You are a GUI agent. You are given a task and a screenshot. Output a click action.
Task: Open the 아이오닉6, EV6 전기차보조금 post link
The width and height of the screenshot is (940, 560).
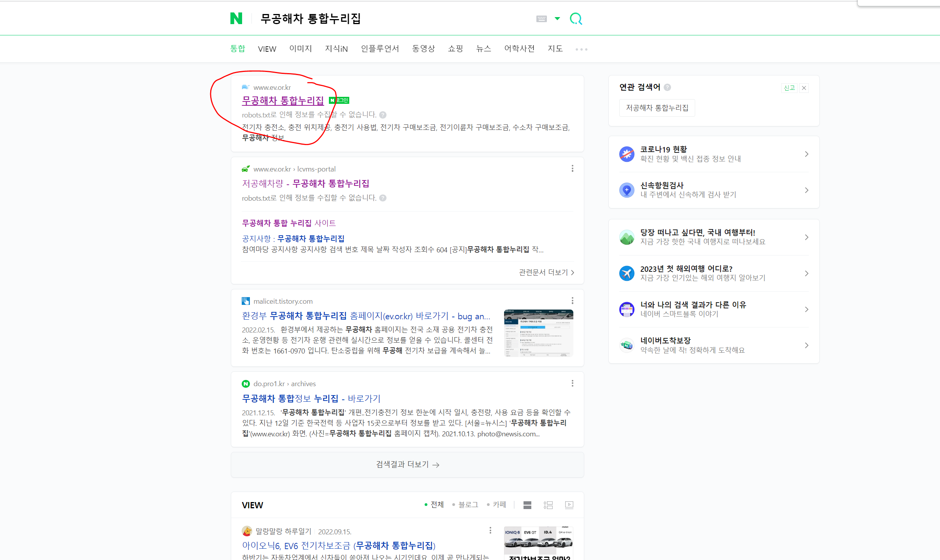339,545
